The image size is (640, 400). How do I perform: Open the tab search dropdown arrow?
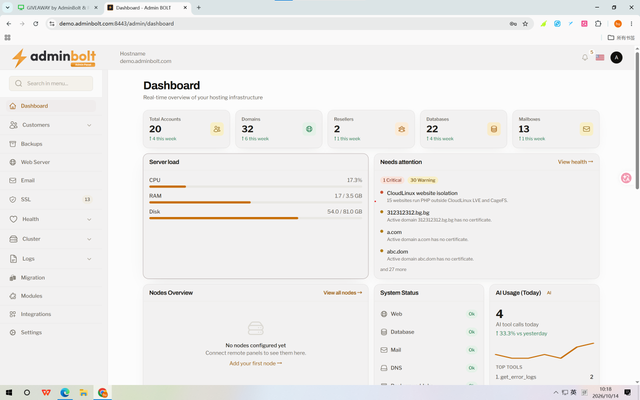click(7, 7)
